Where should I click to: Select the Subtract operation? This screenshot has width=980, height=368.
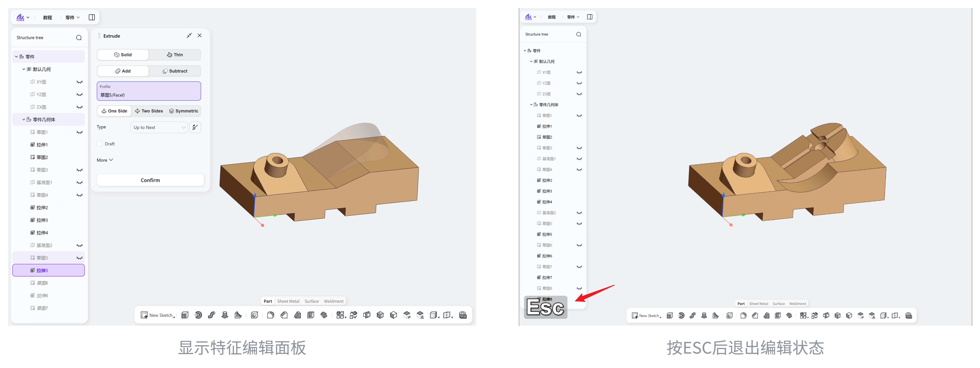point(175,71)
